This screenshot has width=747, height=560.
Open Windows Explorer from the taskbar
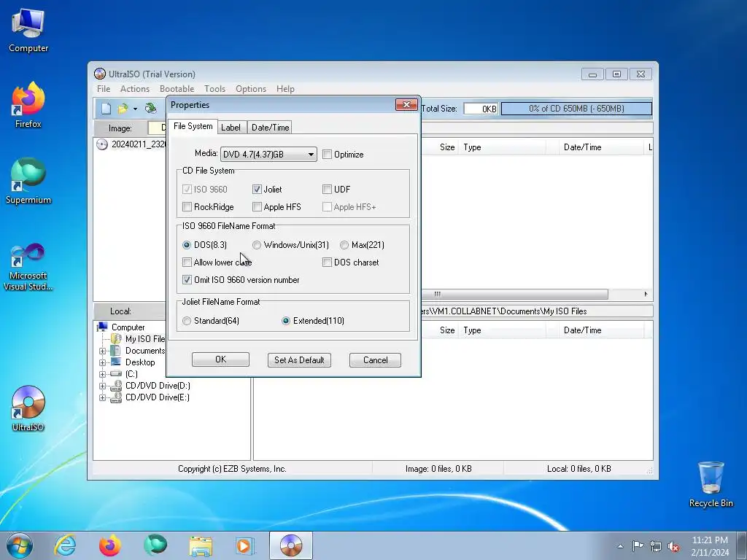[x=201, y=546]
